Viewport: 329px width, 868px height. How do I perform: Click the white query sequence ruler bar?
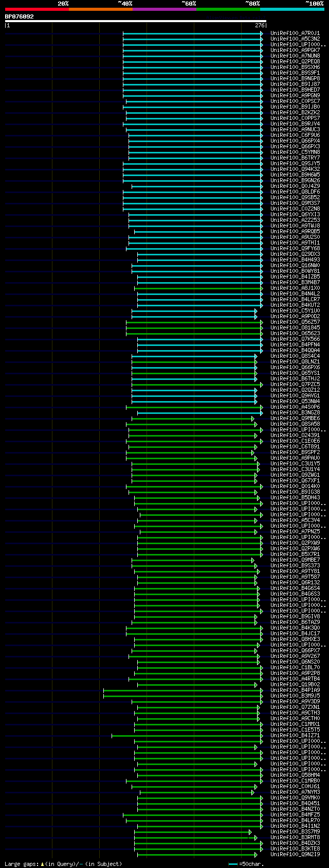(135, 21)
